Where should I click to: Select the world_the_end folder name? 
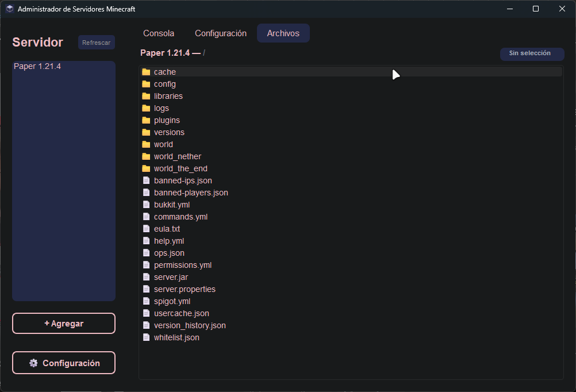[181, 168]
